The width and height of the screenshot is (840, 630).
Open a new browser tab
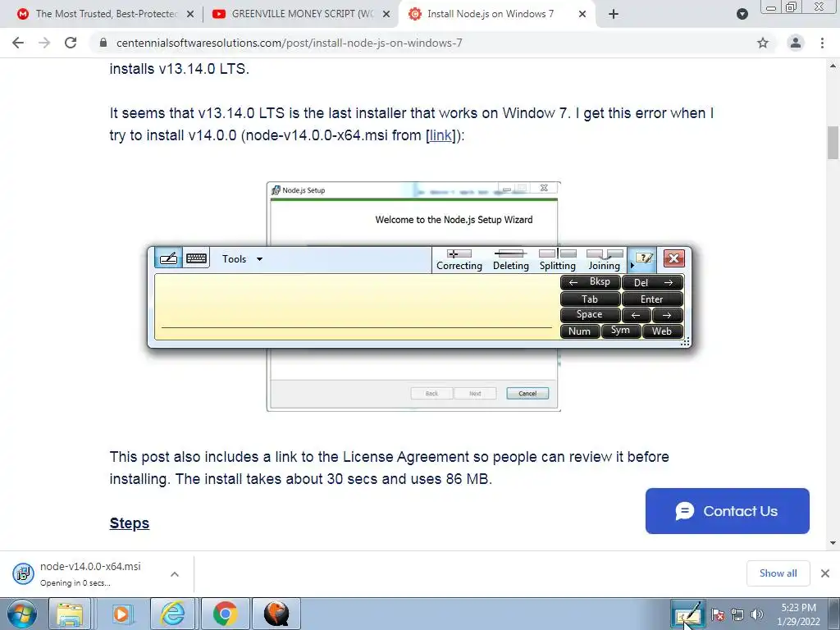(614, 14)
